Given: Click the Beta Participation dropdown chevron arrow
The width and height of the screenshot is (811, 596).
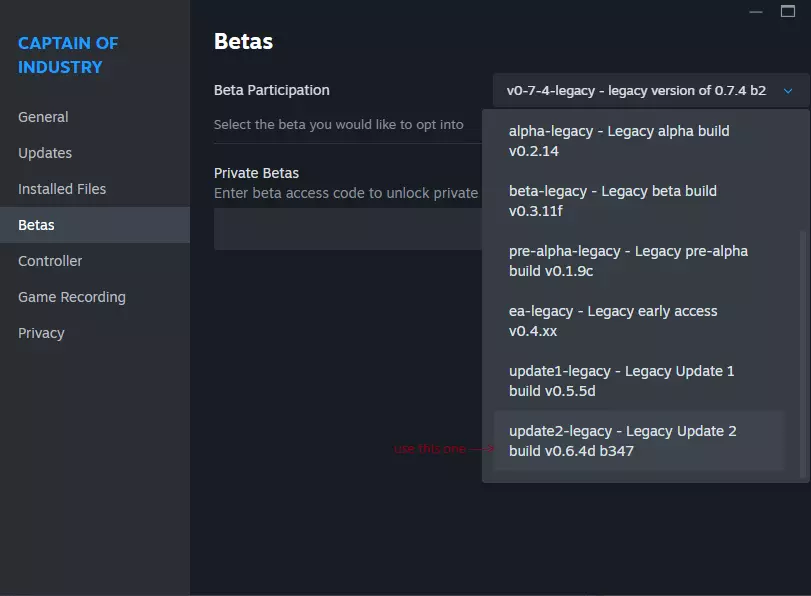Looking at the screenshot, I should (788, 91).
